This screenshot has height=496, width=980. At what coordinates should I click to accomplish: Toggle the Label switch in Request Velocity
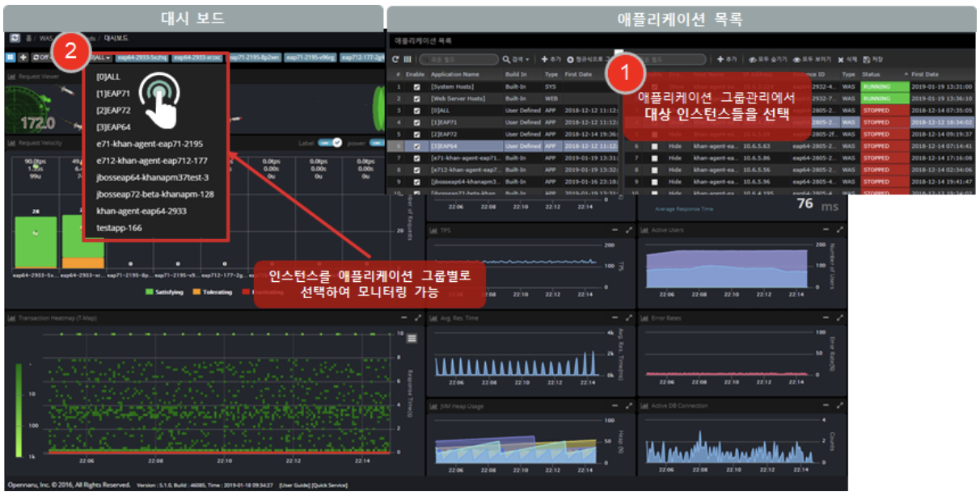(x=327, y=142)
